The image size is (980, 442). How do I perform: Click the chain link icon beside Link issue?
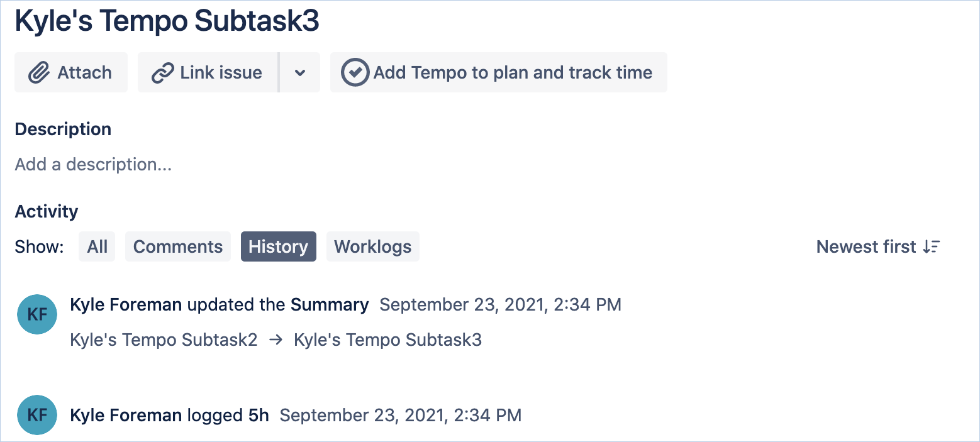pos(164,72)
